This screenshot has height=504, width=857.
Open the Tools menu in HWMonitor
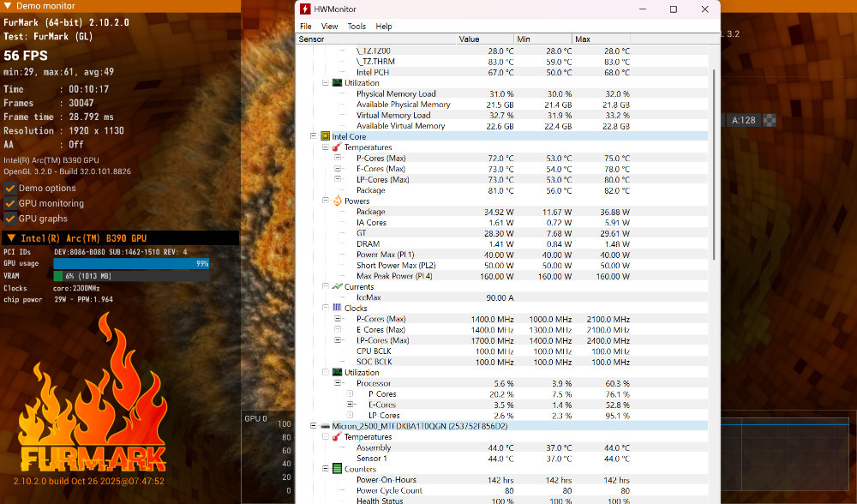pos(357,27)
